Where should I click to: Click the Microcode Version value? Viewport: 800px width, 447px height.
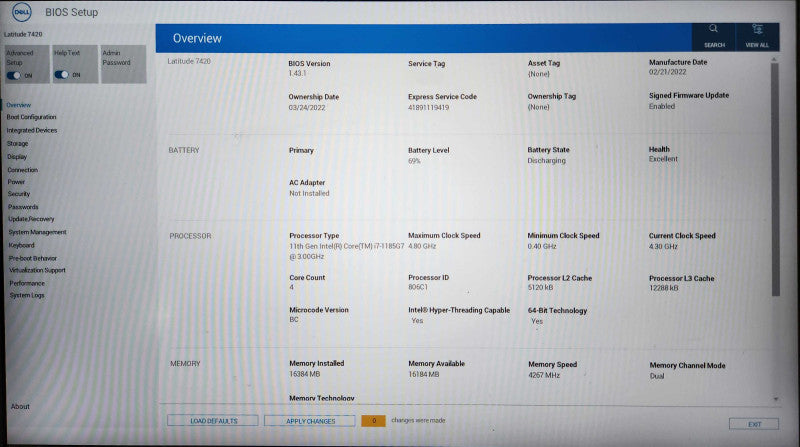tap(294, 320)
